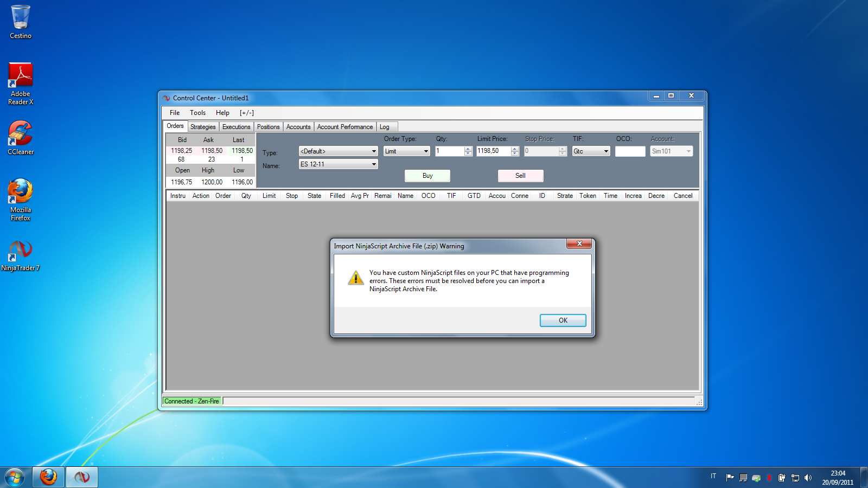This screenshot has width=868, height=488.
Task: Open the Action Center flag tray icon
Action: coord(730,477)
